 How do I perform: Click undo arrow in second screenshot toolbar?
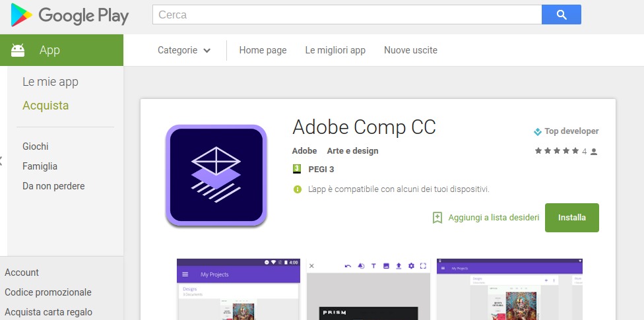pos(348,266)
